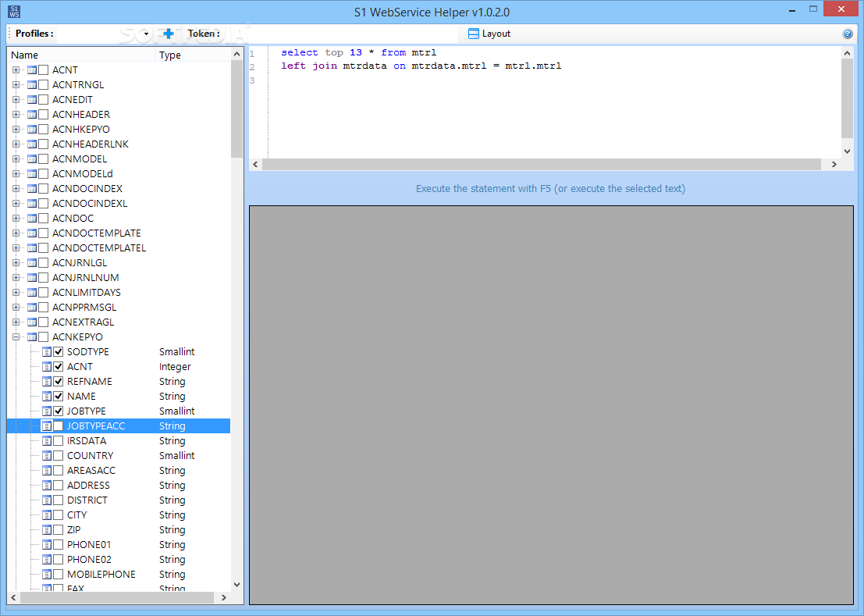Click the Layout button label
The width and height of the screenshot is (864, 616).
[496, 34]
